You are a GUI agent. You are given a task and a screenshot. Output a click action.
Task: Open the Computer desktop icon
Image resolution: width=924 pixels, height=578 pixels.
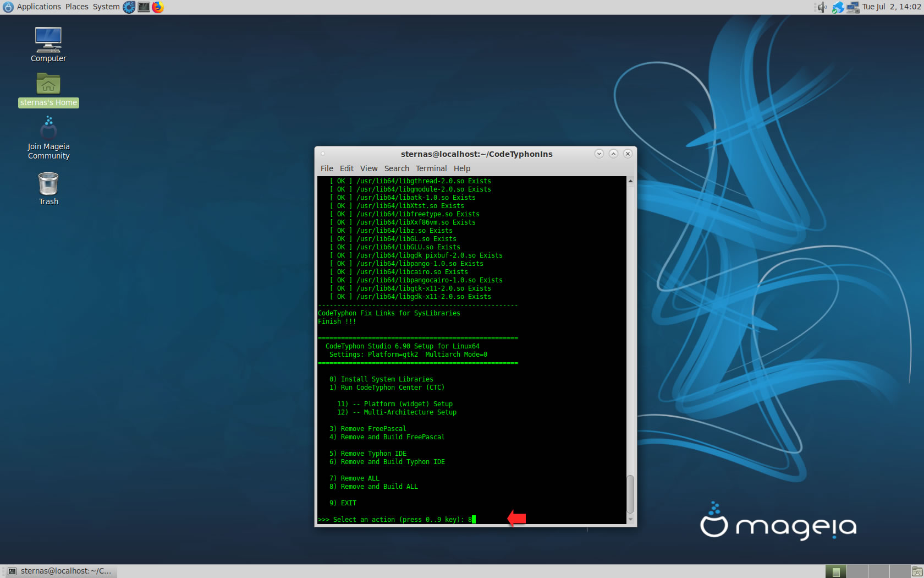coord(48,44)
